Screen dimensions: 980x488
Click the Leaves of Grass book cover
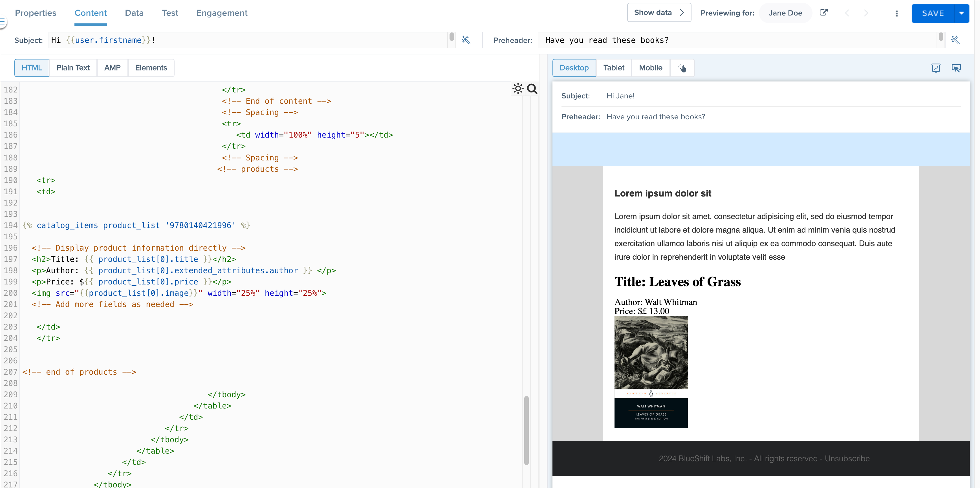point(651,372)
